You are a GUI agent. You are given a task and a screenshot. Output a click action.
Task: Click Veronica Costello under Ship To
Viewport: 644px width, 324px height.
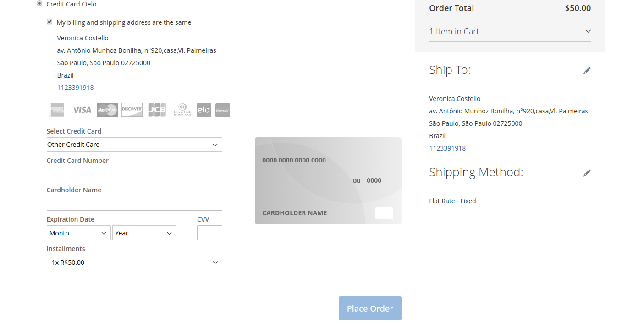coord(455,99)
